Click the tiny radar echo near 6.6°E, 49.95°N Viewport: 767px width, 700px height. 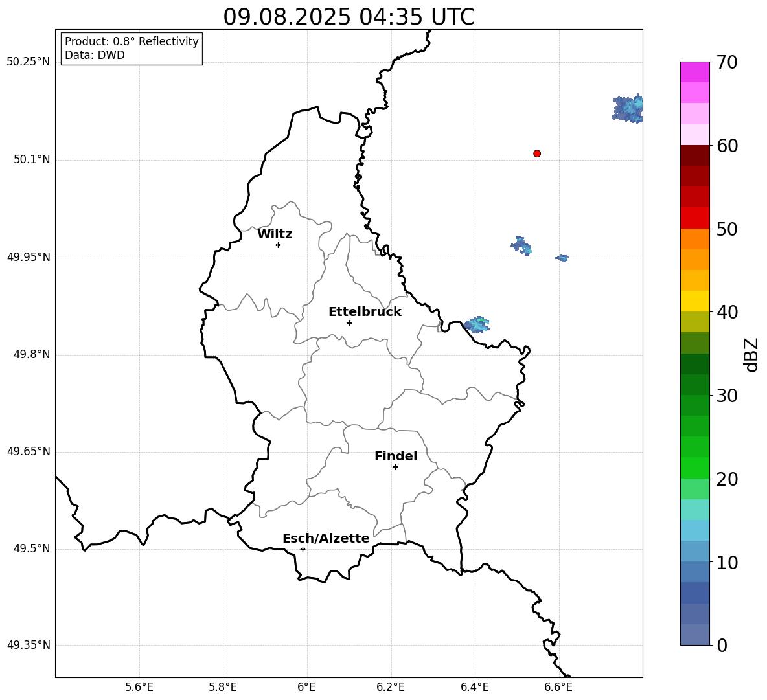click(562, 258)
